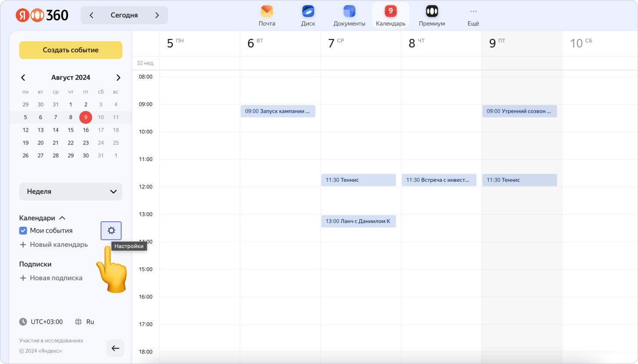Click the Сегодня button
638x364 pixels.
pos(124,15)
